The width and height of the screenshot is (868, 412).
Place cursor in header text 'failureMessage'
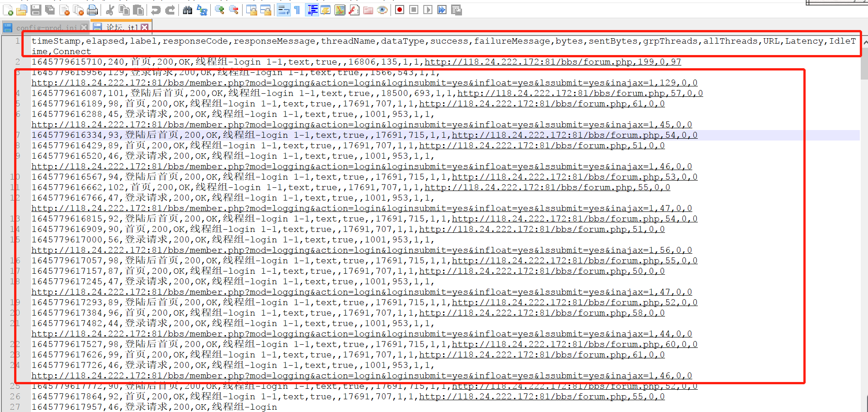512,41
